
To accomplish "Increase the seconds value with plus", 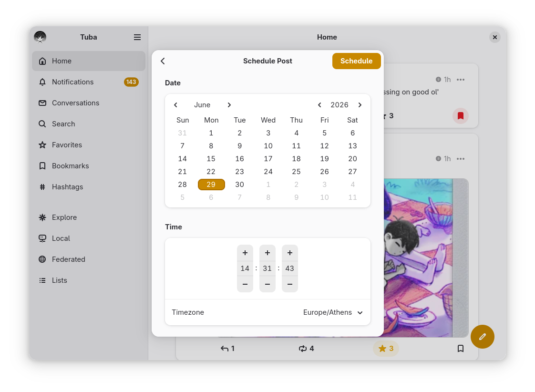I will (x=290, y=253).
